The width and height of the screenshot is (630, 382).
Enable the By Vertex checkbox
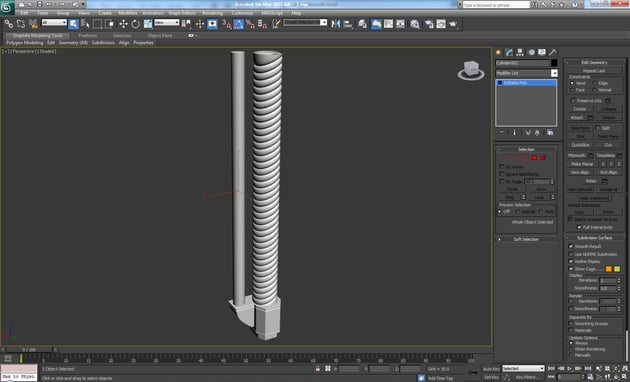pyautogui.click(x=501, y=166)
